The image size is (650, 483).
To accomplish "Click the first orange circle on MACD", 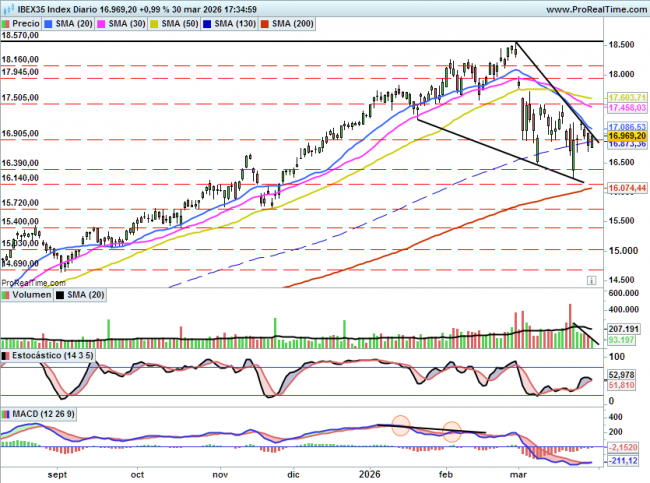I will pyautogui.click(x=400, y=425).
